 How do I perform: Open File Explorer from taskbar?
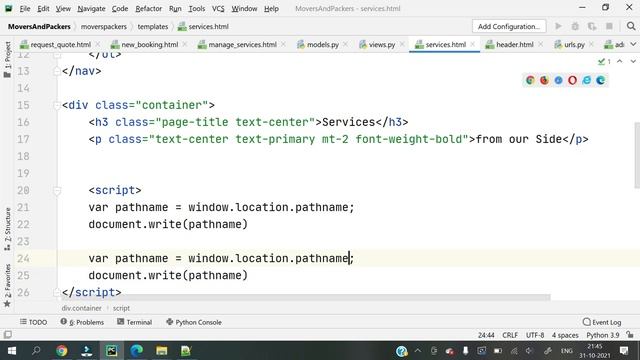pyautogui.click(x=162, y=351)
